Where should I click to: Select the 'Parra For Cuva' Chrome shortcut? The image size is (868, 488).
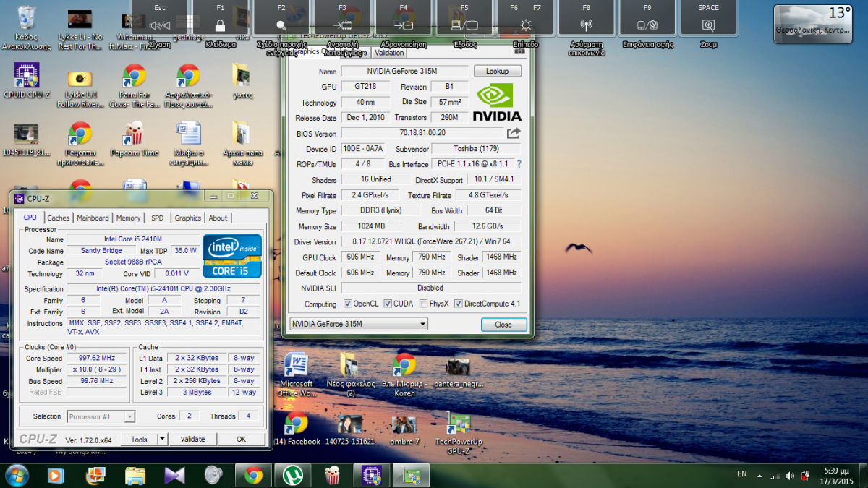134,85
